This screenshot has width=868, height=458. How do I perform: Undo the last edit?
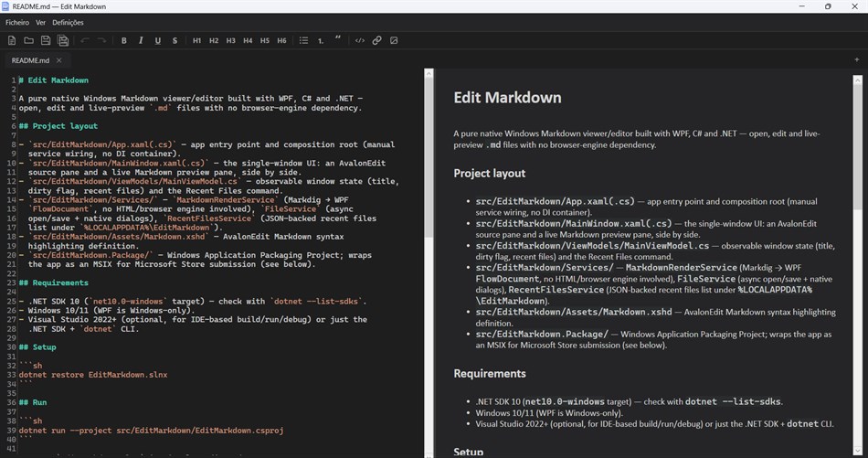(85, 40)
